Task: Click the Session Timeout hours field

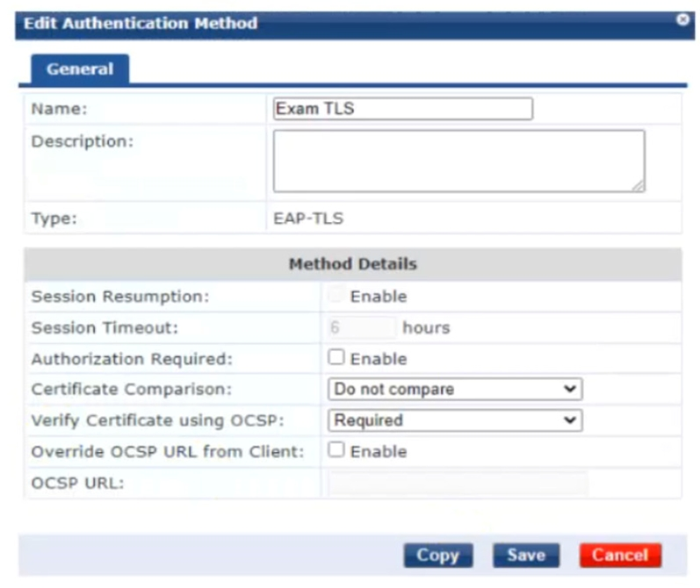Action: [362, 327]
